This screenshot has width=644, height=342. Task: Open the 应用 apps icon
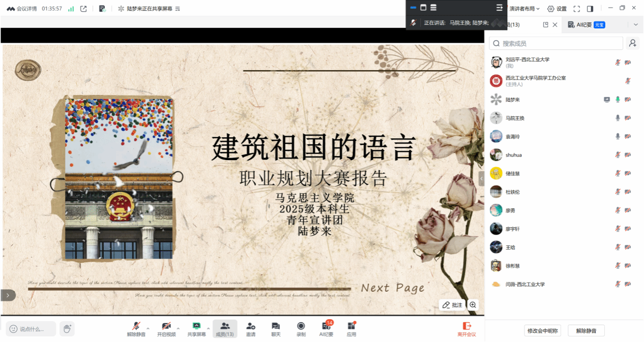(x=351, y=328)
